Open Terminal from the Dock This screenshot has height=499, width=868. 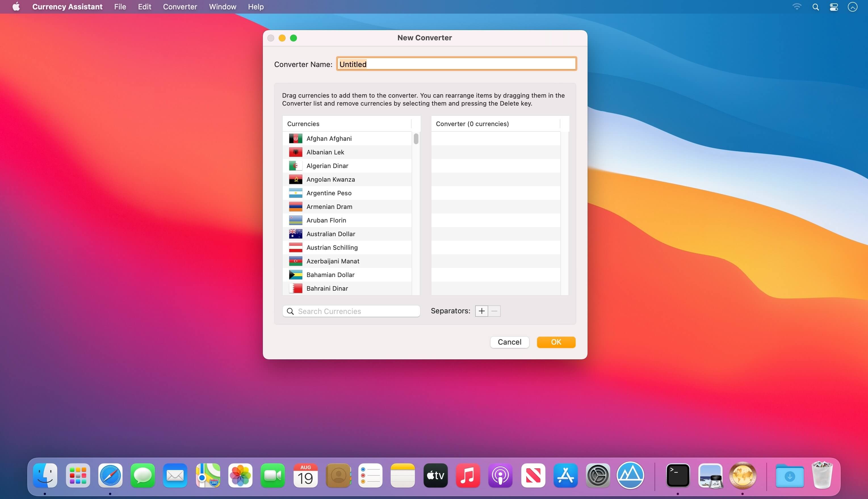point(678,475)
